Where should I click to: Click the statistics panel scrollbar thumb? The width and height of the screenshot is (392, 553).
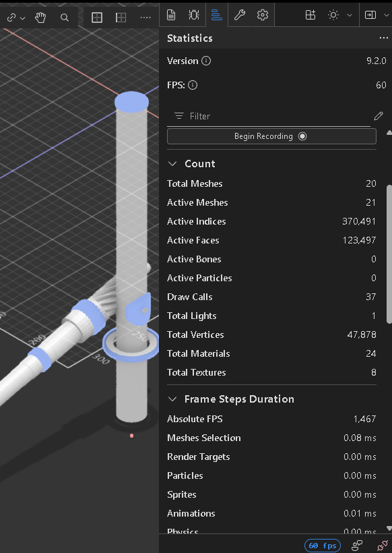389,254
